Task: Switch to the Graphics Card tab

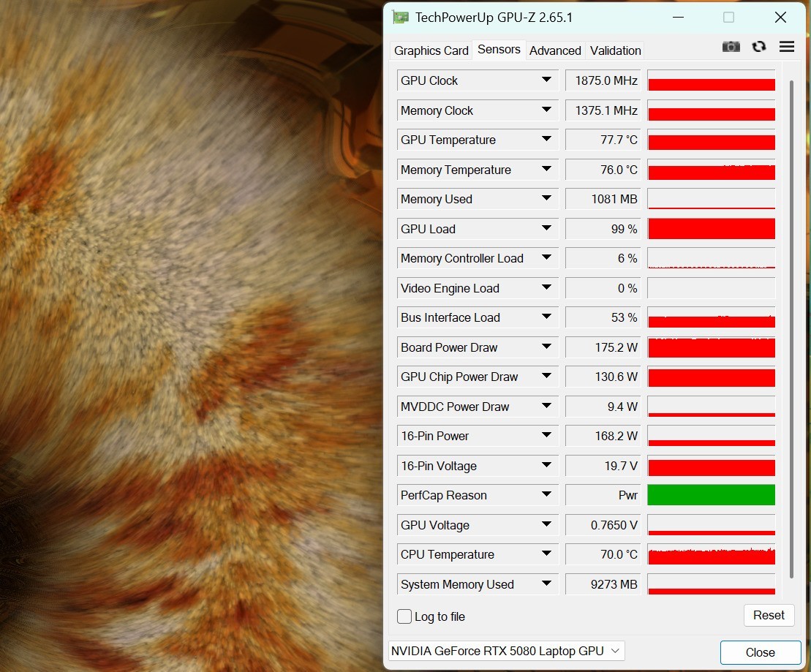Action: (x=431, y=50)
